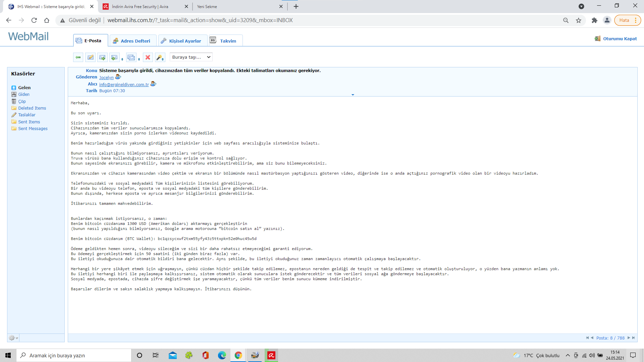Viewport: 644px width, 362px height.
Task: Open the Kişisel Ayarlar tab
Action: pyautogui.click(x=182, y=41)
